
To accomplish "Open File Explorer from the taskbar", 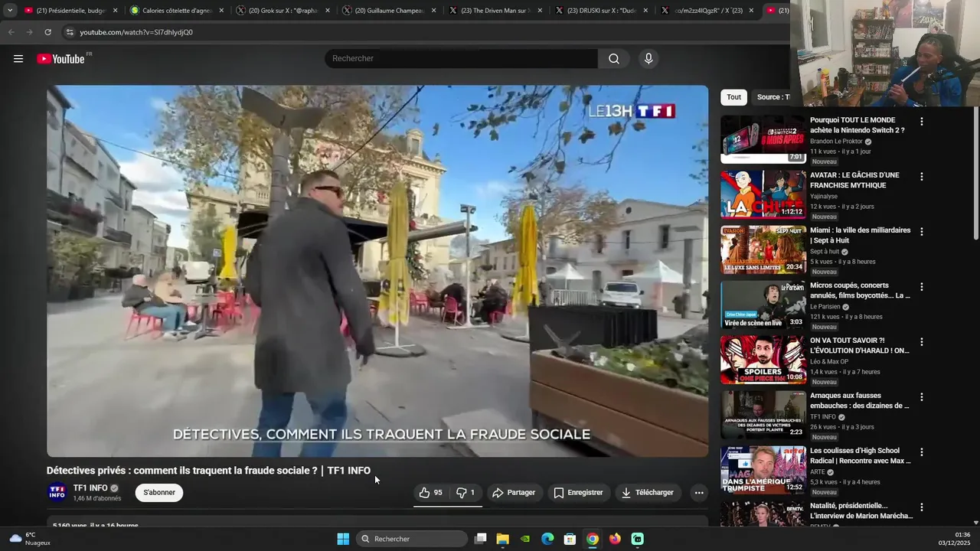I will pos(503,539).
